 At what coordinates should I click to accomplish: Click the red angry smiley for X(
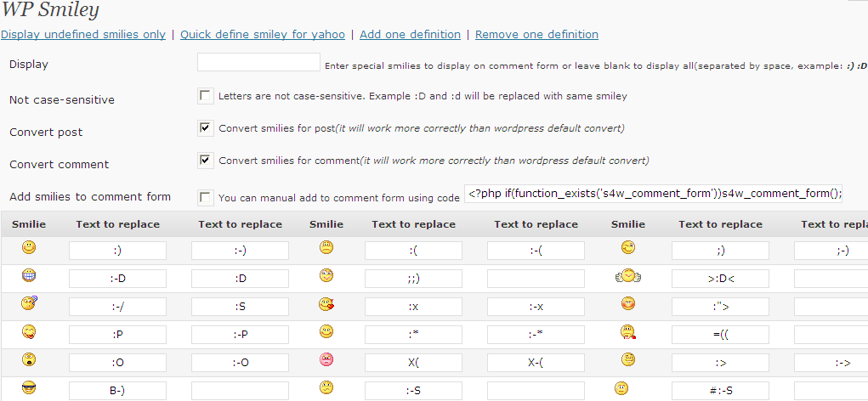(x=326, y=360)
